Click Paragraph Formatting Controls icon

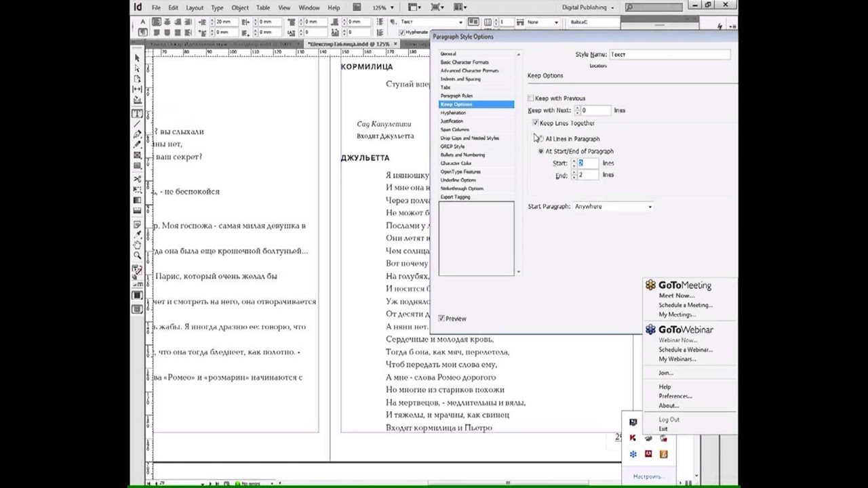(x=142, y=32)
